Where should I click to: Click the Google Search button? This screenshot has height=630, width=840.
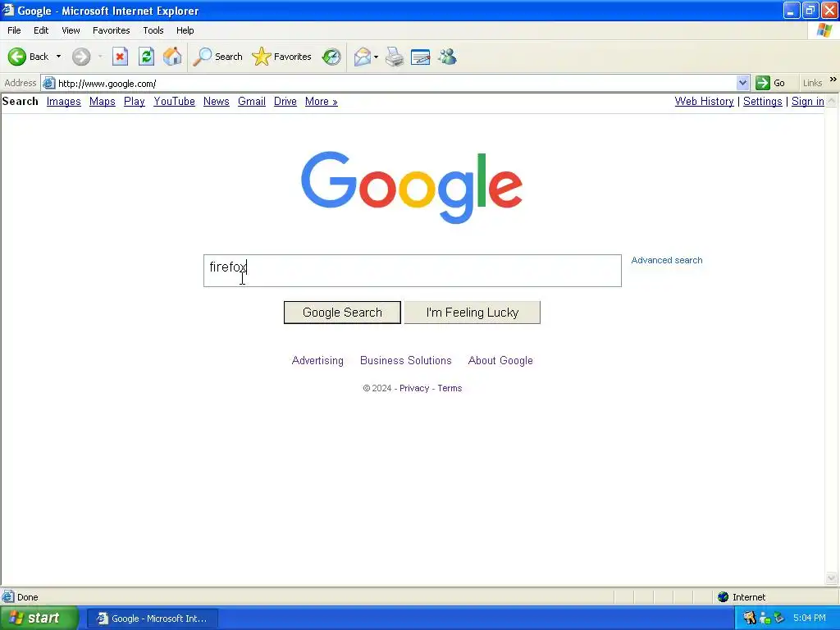pos(342,313)
